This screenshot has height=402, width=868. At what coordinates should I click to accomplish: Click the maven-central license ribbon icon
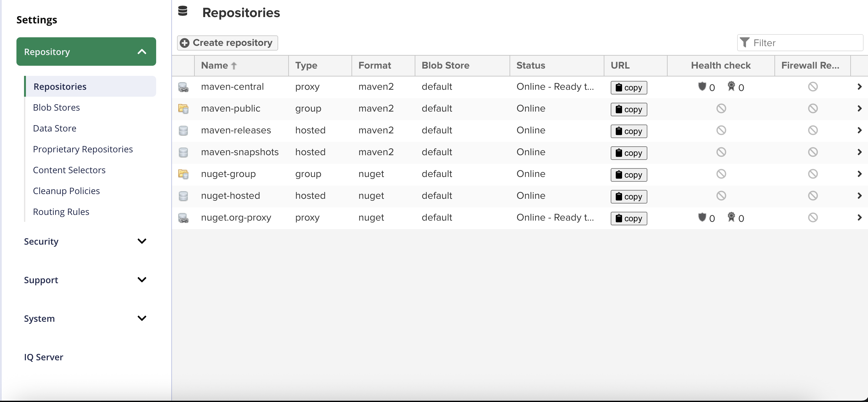pos(731,86)
